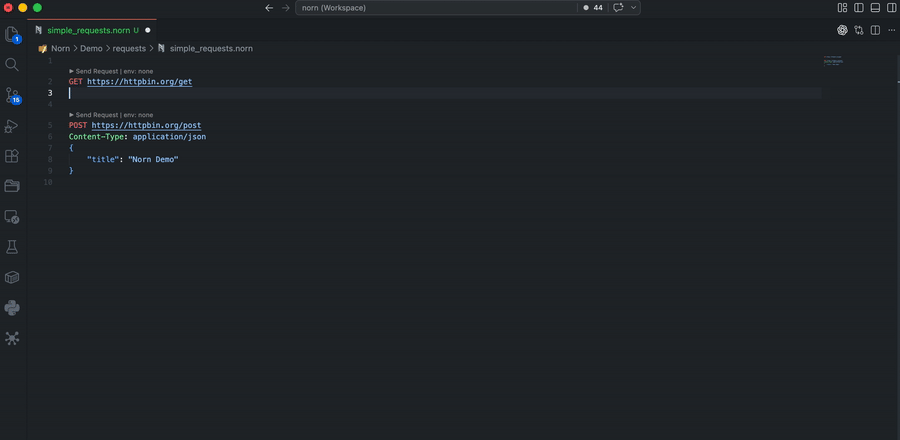Click the norn (Workspace) command center search
This screenshot has height=440, width=900.
point(436,8)
